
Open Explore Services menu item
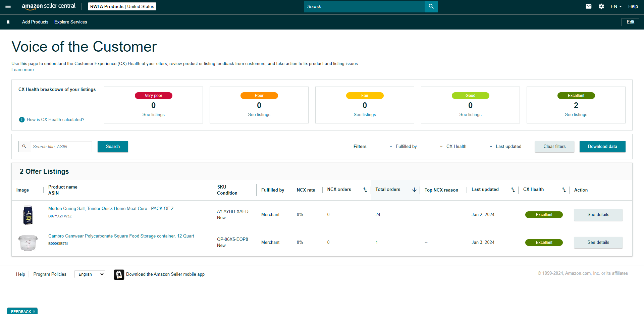pyautogui.click(x=71, y=22)
